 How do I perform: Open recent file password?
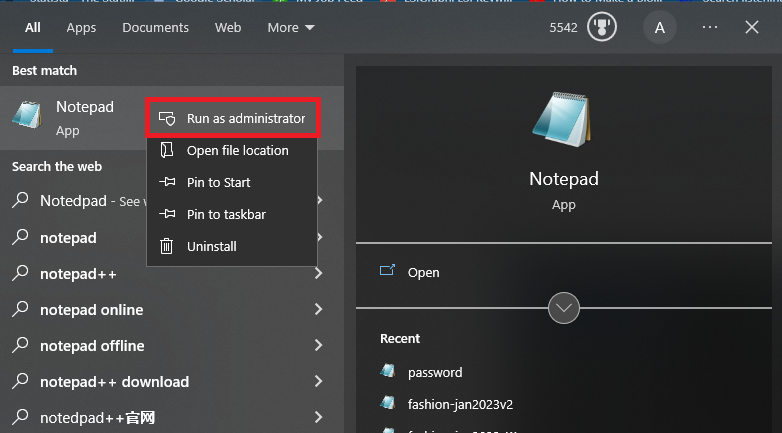coord(435,372)
